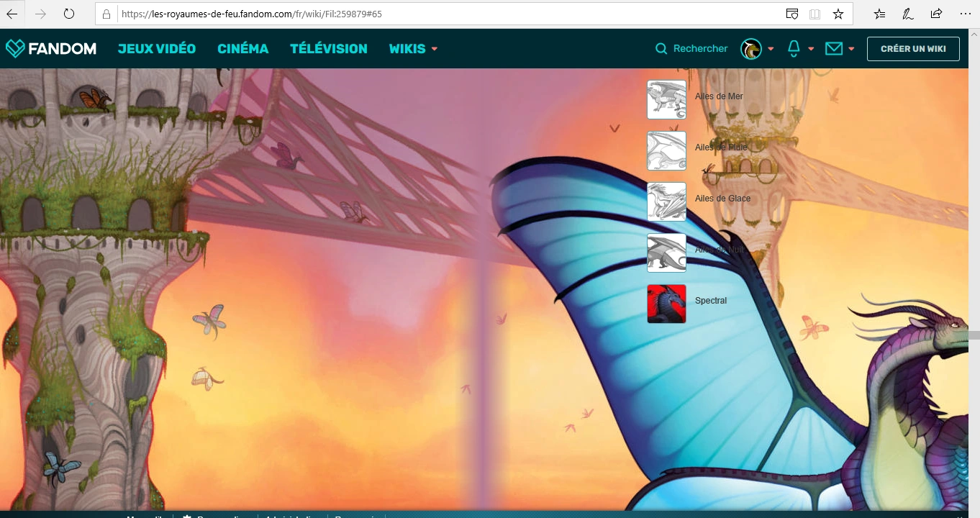
Task: Expand the dropdown arrow beside user avatar
Action: coord(771,49)
